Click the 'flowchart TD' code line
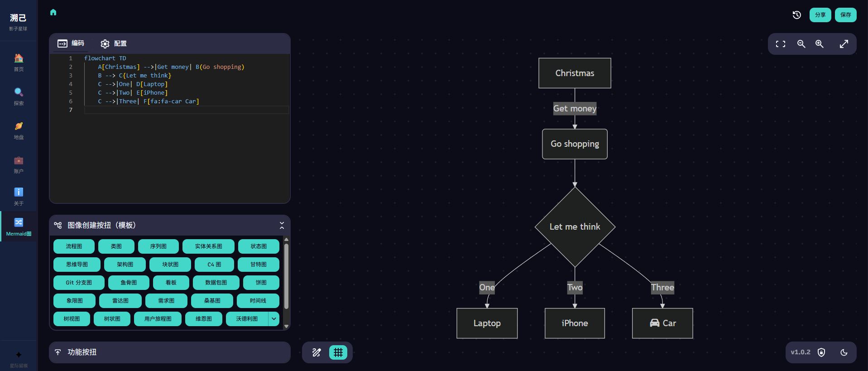 pyautogui.click(x=105, y=58)
